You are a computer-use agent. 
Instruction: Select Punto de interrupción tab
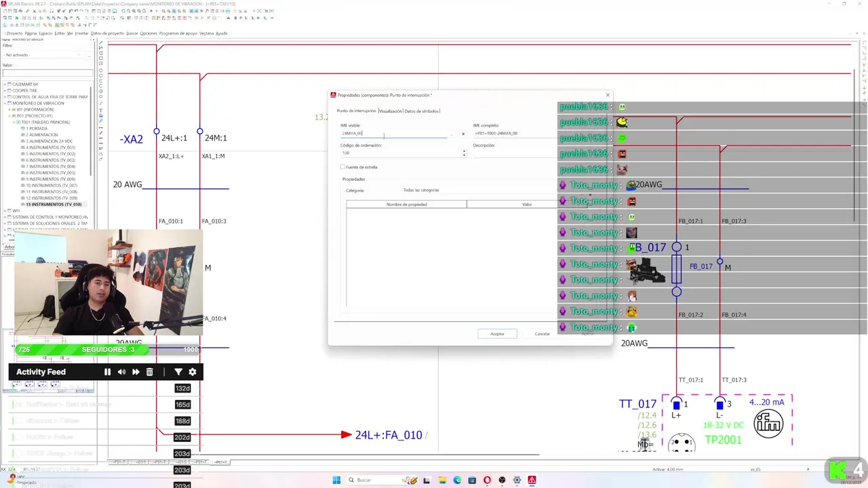pyautogui.click(x=357, y=111)
